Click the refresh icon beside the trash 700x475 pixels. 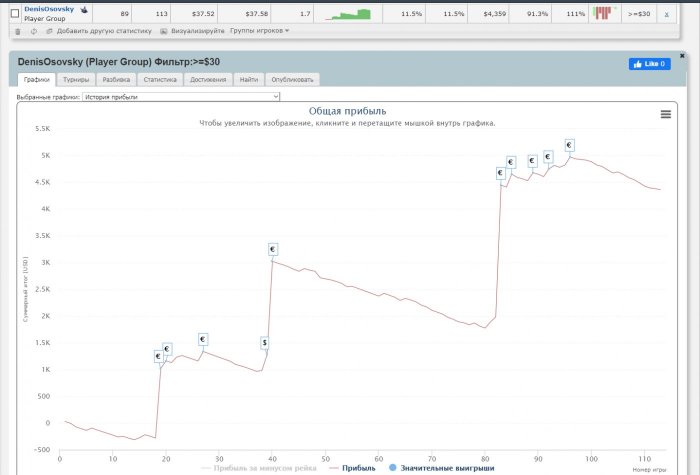tap(34, 31)
